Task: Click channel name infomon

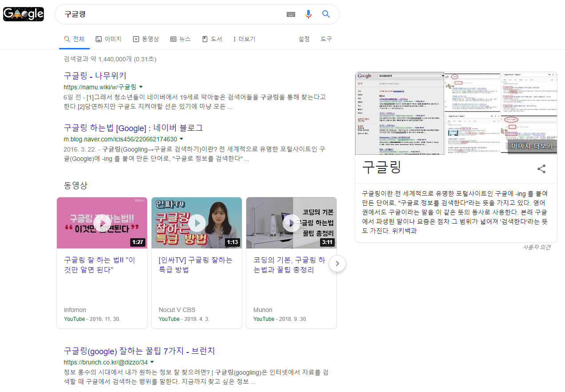Action: pyautogui.click(x=75, y=310)
